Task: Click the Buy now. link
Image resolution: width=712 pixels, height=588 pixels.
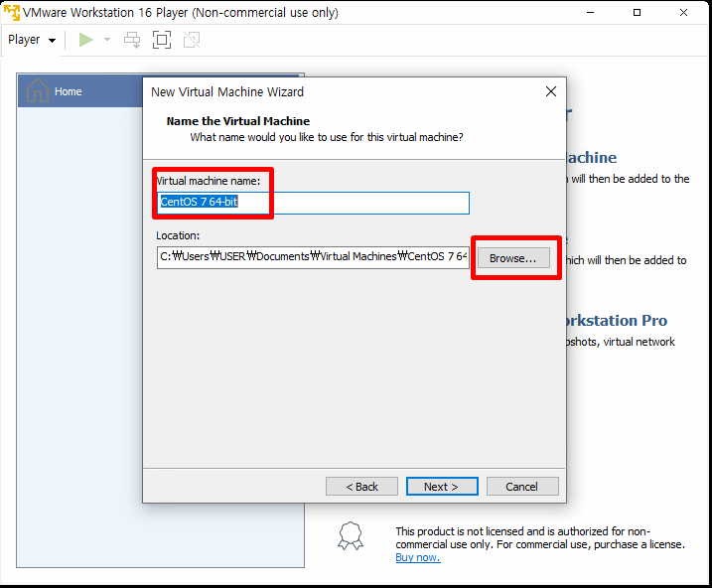Action: [418, 557]
